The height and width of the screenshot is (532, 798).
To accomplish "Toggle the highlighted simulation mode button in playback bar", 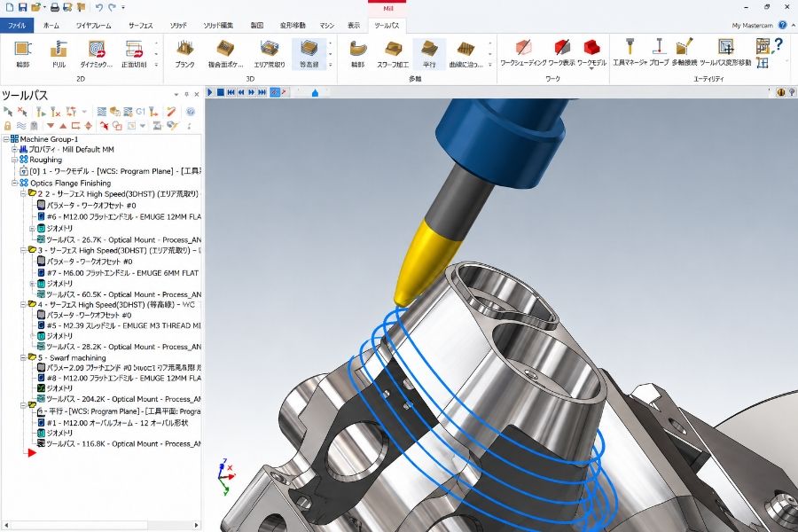I will coord(275,92).
